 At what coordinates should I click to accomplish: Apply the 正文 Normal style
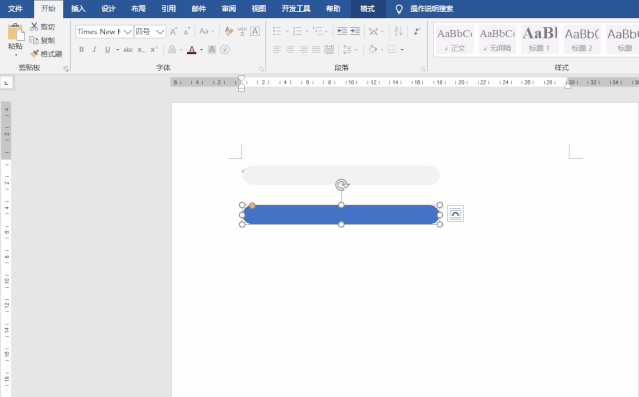pyautogui.click(x=454, y=40)
